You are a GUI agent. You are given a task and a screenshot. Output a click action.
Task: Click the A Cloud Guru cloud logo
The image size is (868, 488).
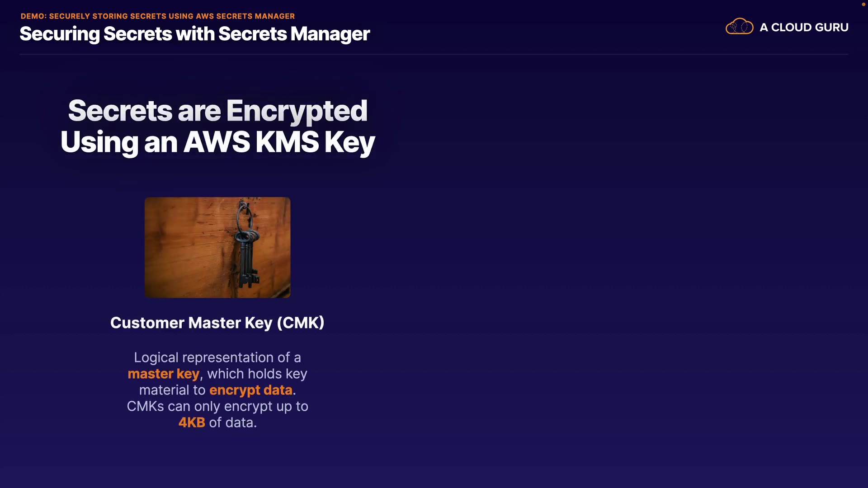(739, 27)
